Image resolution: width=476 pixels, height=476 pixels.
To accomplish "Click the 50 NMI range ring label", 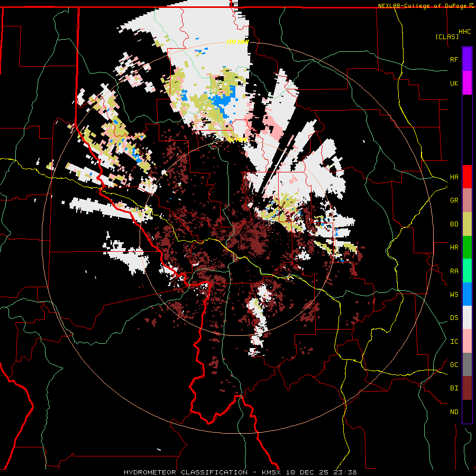I will 237,140.
